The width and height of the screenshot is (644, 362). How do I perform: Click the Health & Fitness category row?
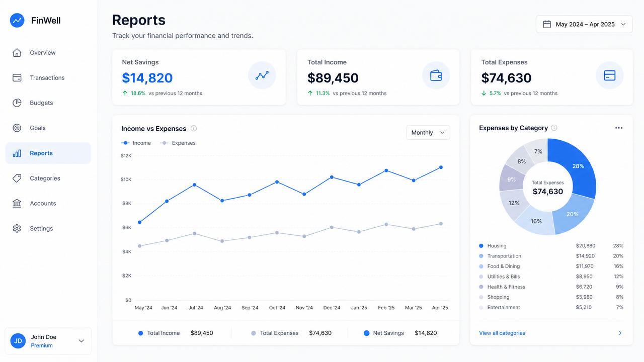click(x=551, y=287)
